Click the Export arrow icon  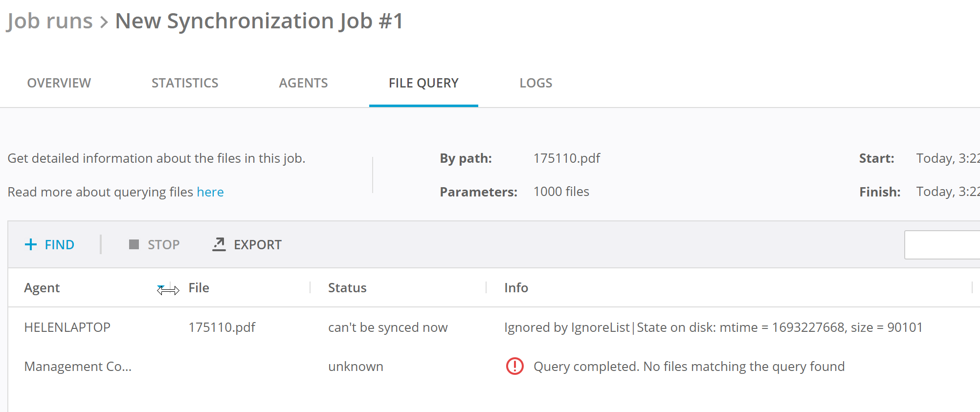[219, 244]
